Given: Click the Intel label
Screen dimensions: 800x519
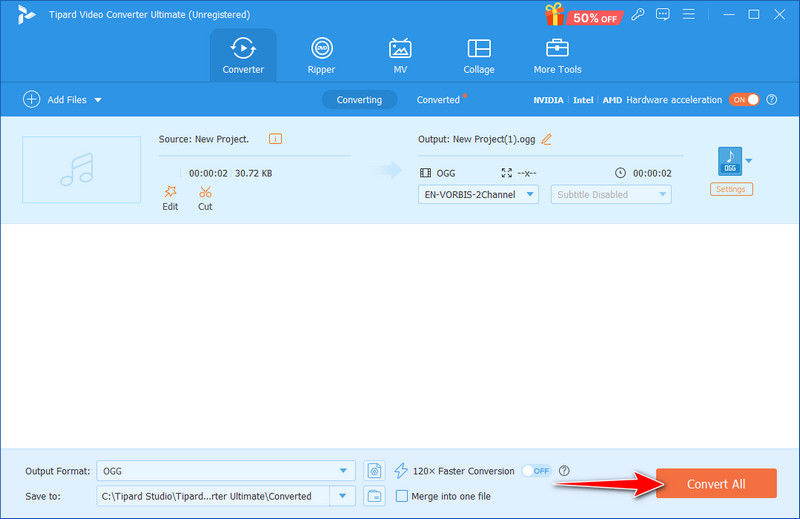Looking at the screenshot, I should tap(583, 100).
